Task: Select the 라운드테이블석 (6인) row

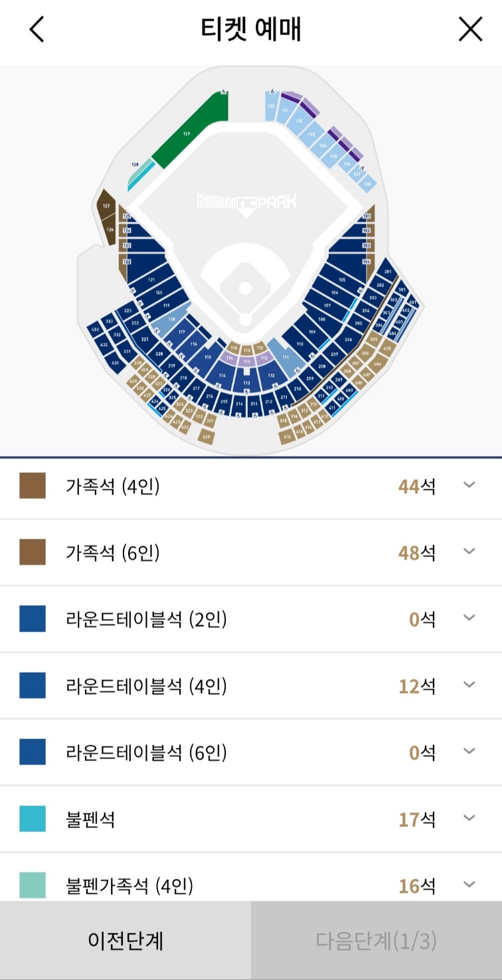Action: pos(251,752)
